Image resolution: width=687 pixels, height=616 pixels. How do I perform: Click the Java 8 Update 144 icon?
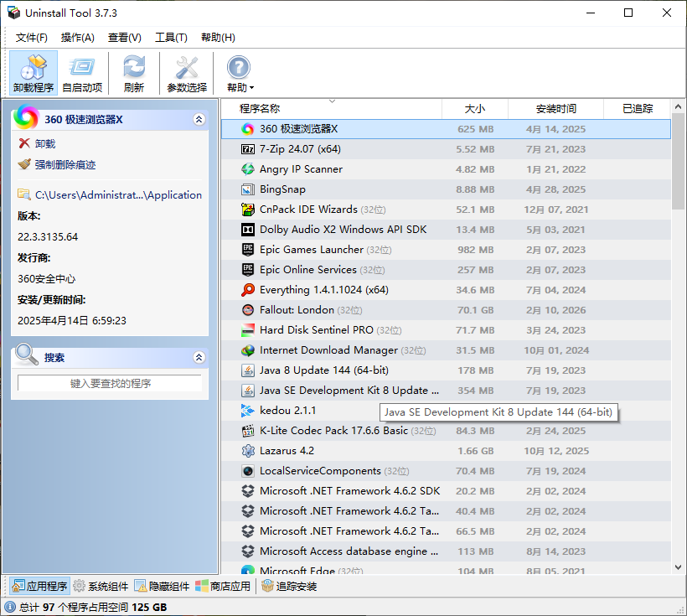click(x=247, y=370)
